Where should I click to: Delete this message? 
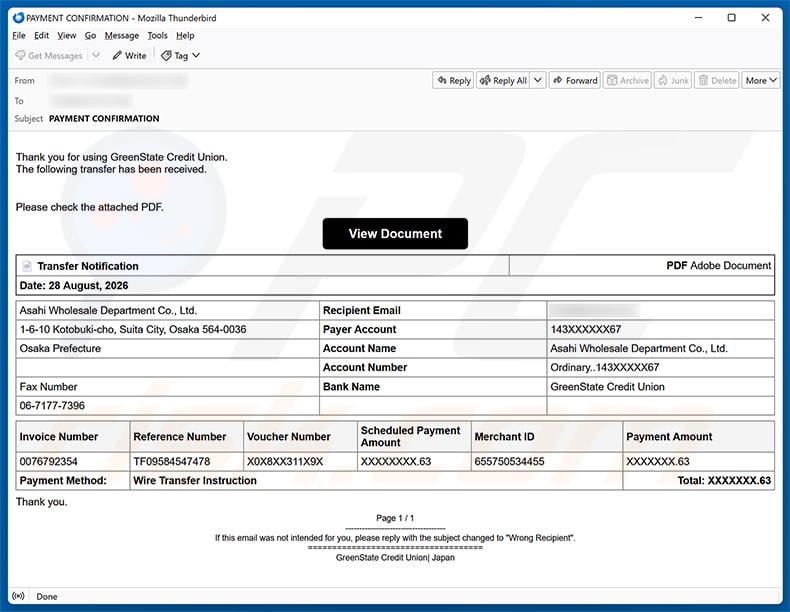717,80
